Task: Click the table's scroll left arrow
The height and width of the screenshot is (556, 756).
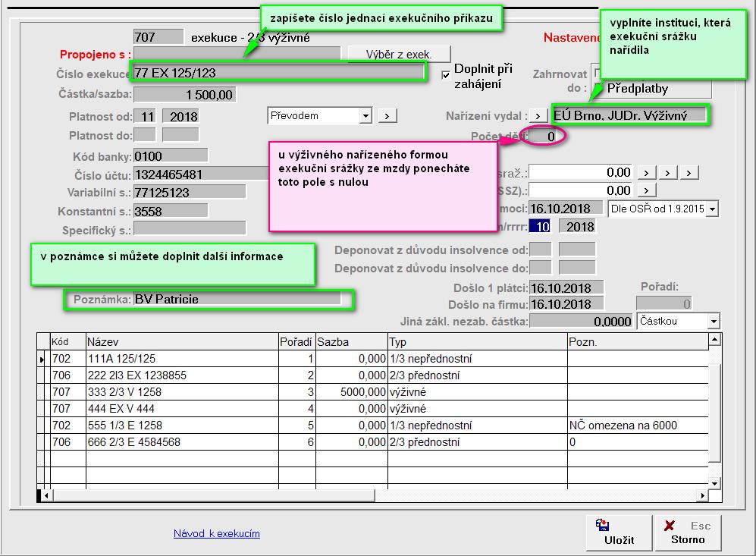Action: 46,495
